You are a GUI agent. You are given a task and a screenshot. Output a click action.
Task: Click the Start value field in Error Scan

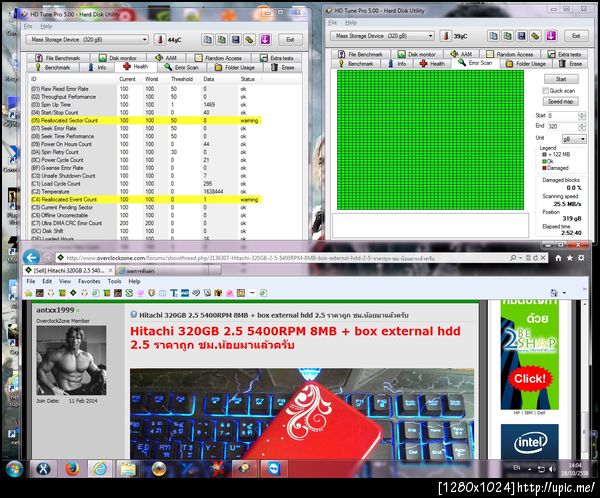(562, 116)
